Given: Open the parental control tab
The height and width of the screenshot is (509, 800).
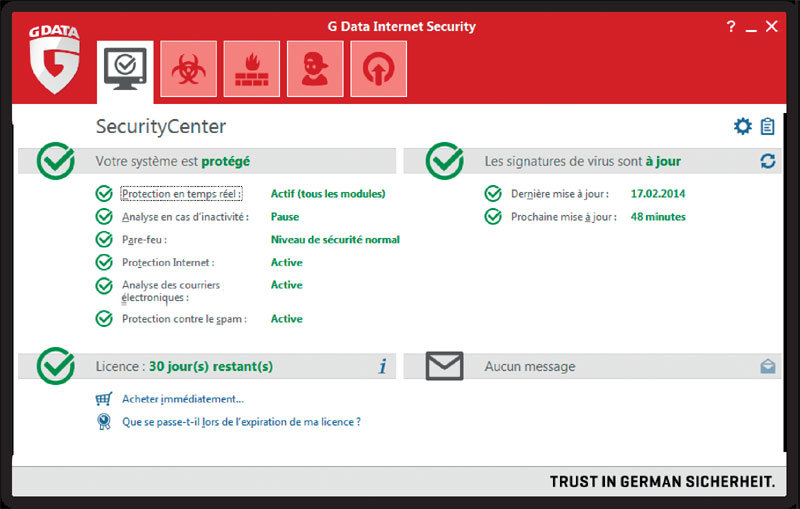Looking at the screenshot, I should 315,69.
